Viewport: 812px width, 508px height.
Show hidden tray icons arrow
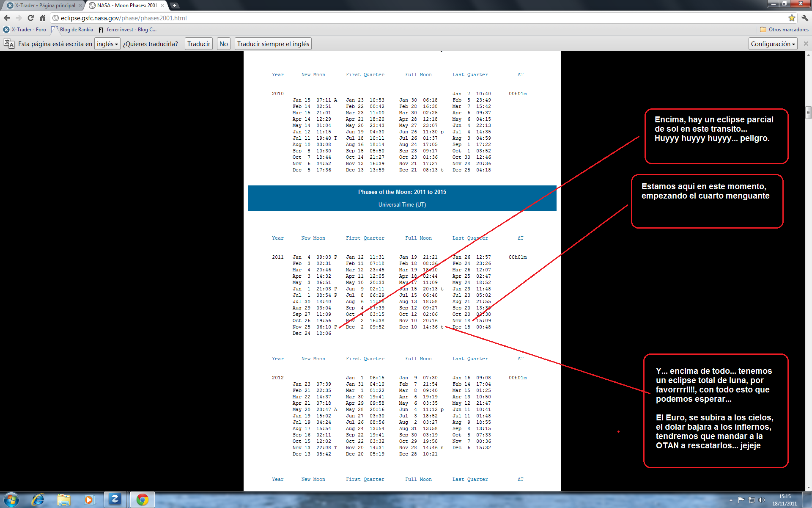[731, 500]
